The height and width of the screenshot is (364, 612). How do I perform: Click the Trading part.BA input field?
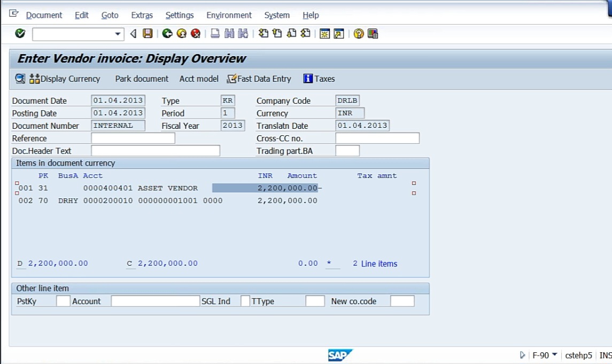point(347,151)
